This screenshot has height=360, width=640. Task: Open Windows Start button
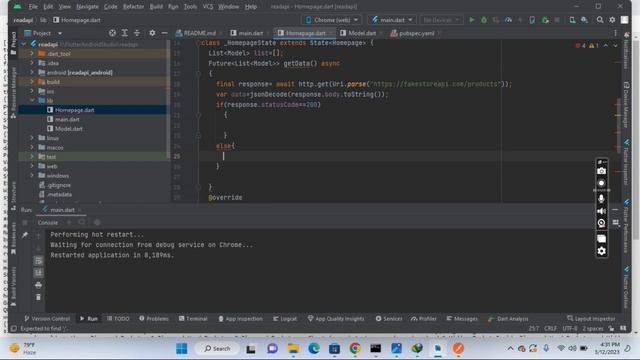click(182, 349)
